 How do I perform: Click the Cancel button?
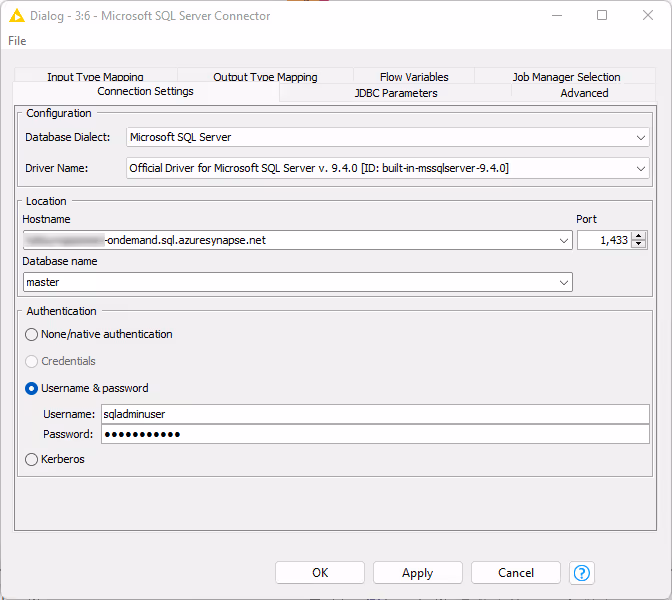(516, 573)
